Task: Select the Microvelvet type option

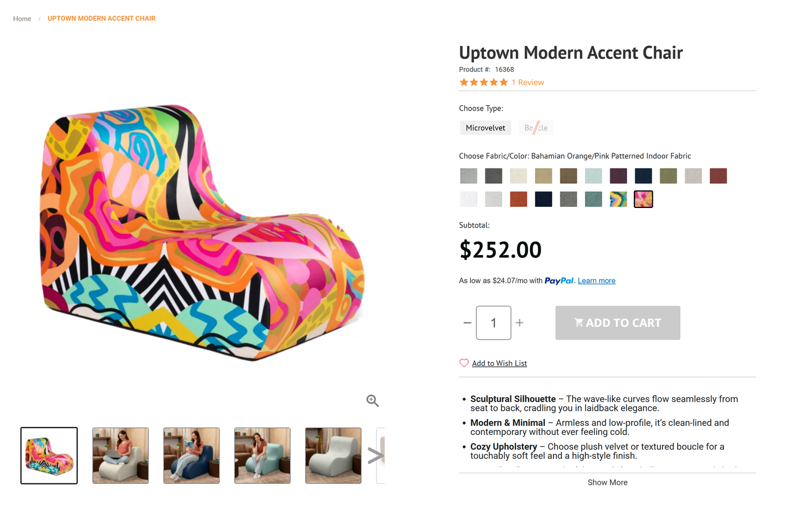Action: coord(485,128)
